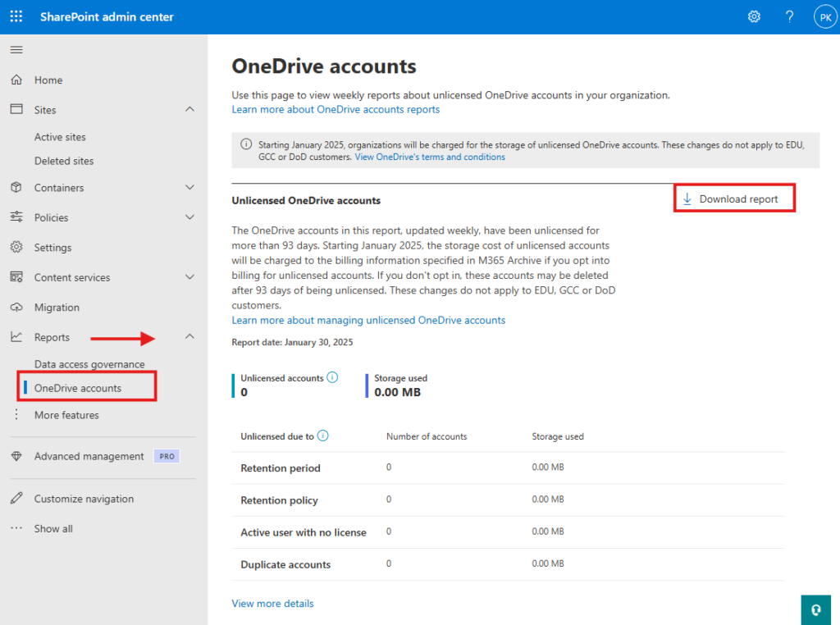Click View more details link
Screen dimensions: 840x625
[x=272, y=604]
